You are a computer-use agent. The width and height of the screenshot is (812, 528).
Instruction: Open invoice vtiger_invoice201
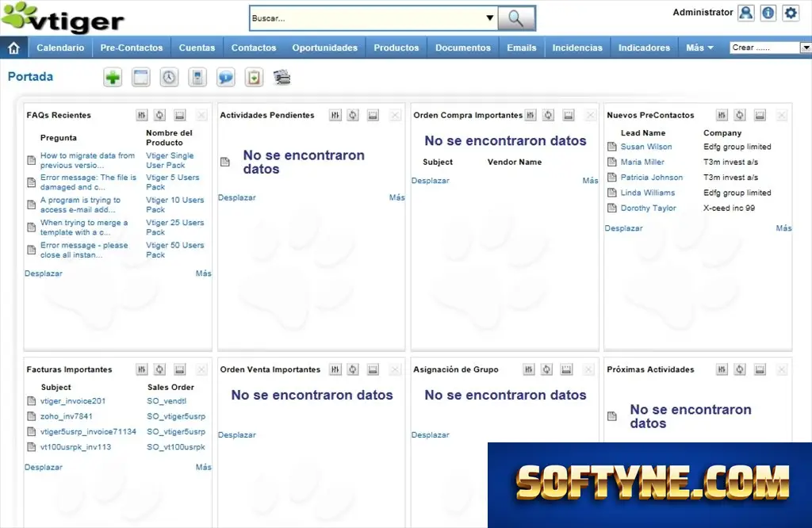point(73,401)
